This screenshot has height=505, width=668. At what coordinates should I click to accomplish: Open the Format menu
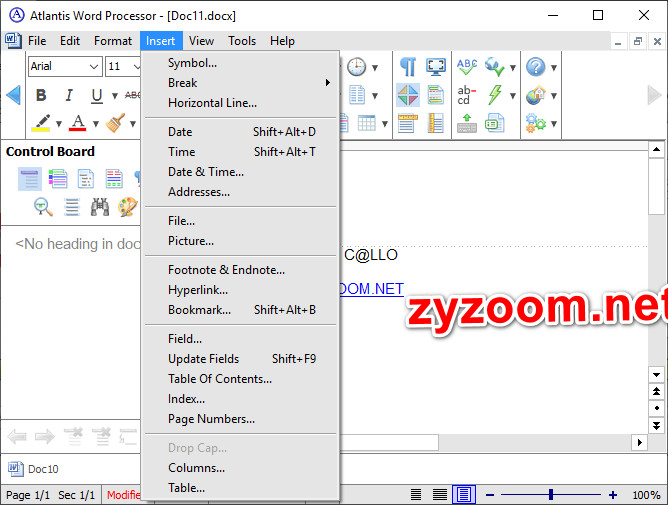tap(113, 41)
